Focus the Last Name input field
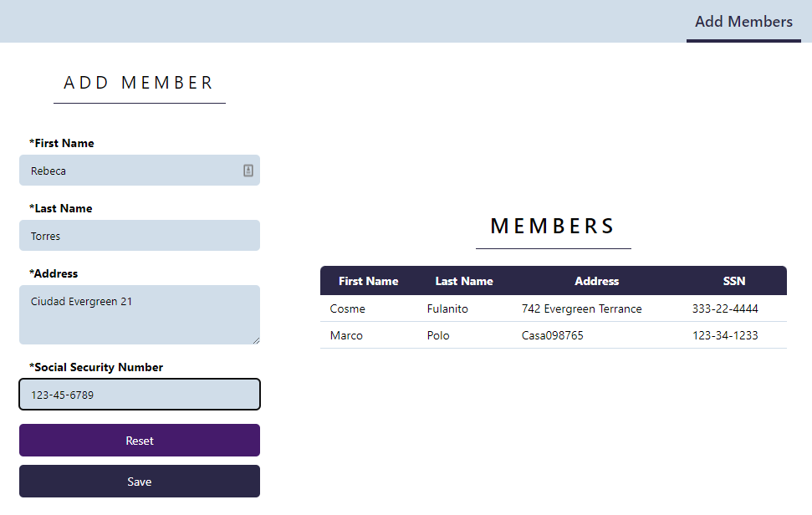Screen dimensions: 812x515 (x=139, y=236)
